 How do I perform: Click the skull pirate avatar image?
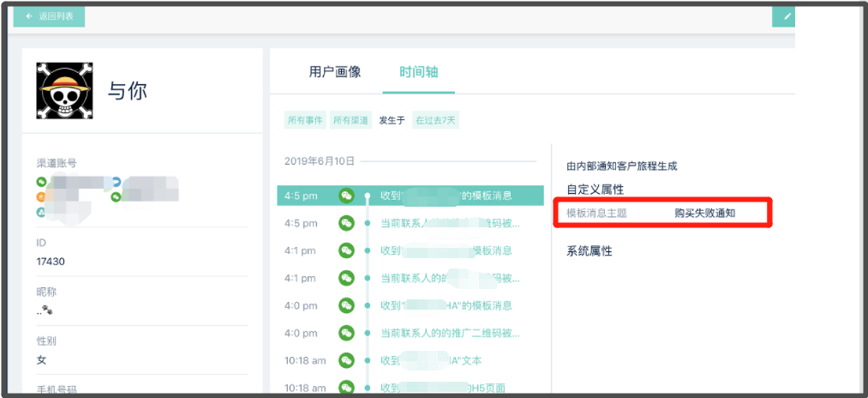pos(63,90)
